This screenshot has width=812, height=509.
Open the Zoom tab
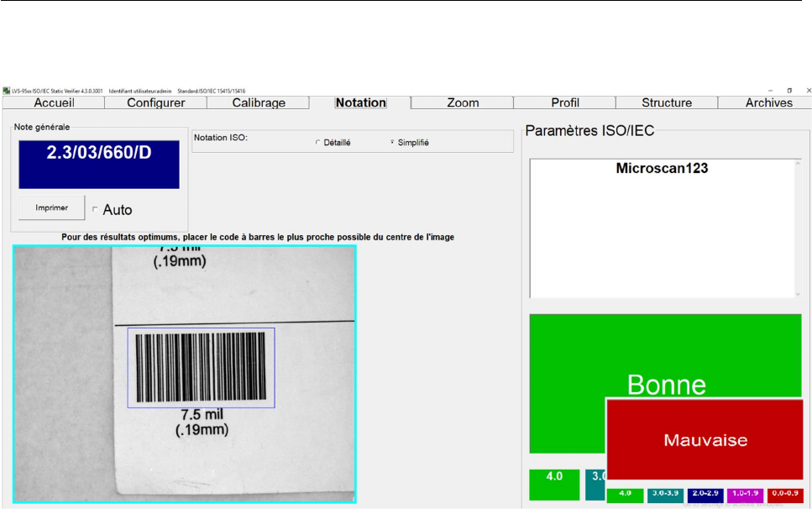(463, 102)
